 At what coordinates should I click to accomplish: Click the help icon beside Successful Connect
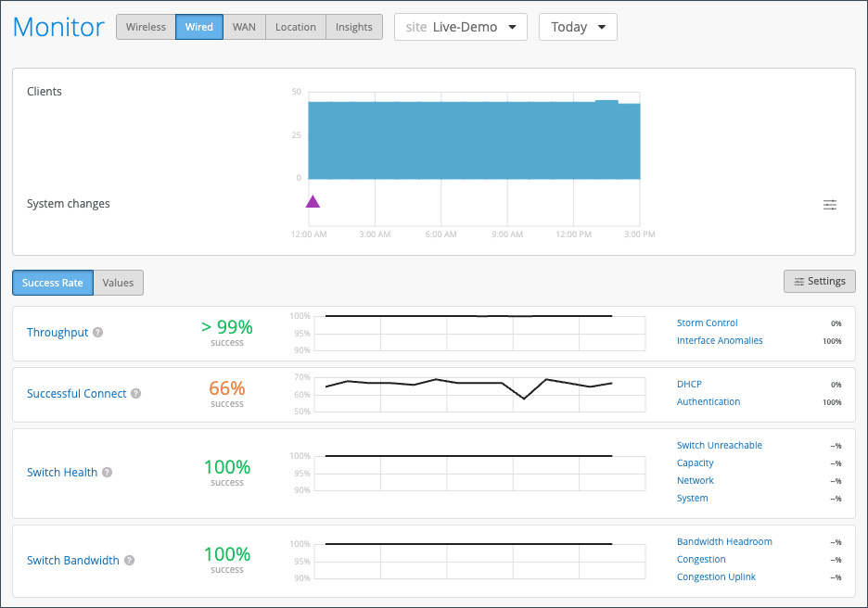pos(136,394)
